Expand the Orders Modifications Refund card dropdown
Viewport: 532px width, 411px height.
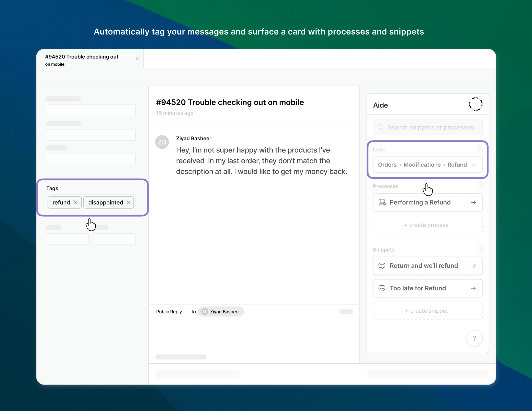(474, 165)
